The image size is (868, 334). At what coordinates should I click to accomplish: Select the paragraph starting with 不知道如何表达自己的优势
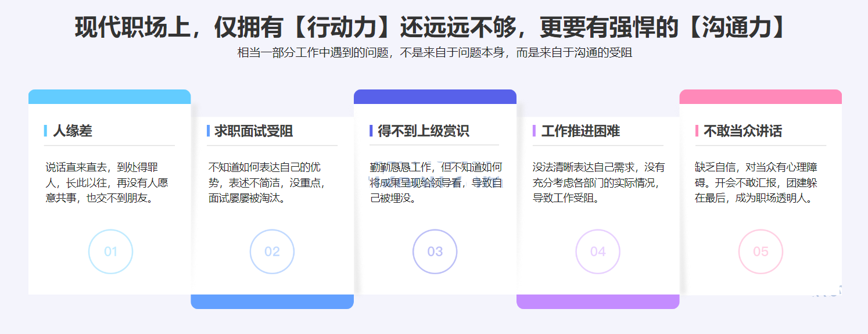tap(268, 182)
